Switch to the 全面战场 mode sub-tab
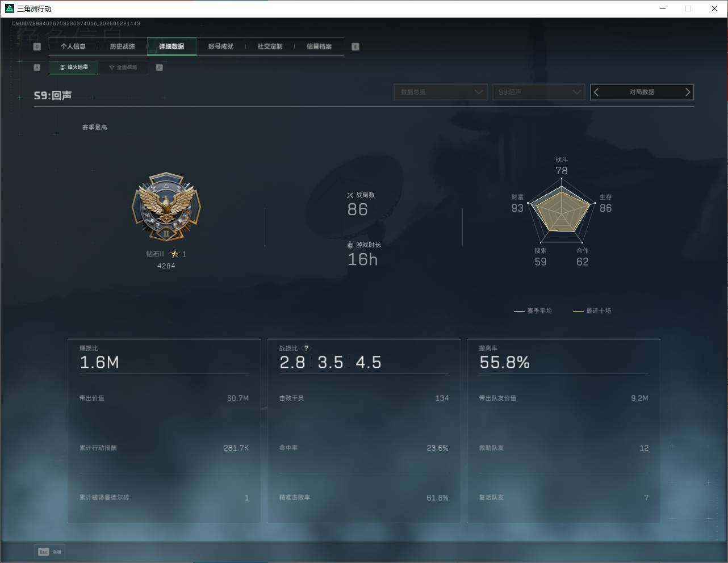This screenshot has width=728, height=563. click(x=123, y=67)
